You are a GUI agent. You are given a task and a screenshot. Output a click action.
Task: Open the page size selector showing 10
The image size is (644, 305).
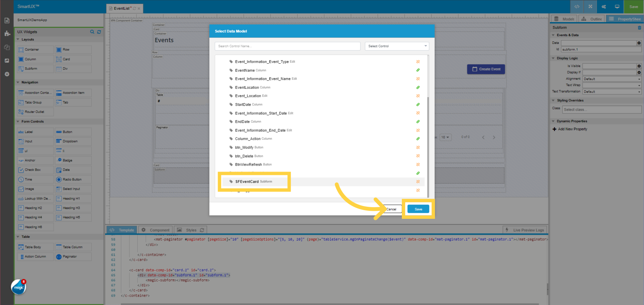(445, 137)
